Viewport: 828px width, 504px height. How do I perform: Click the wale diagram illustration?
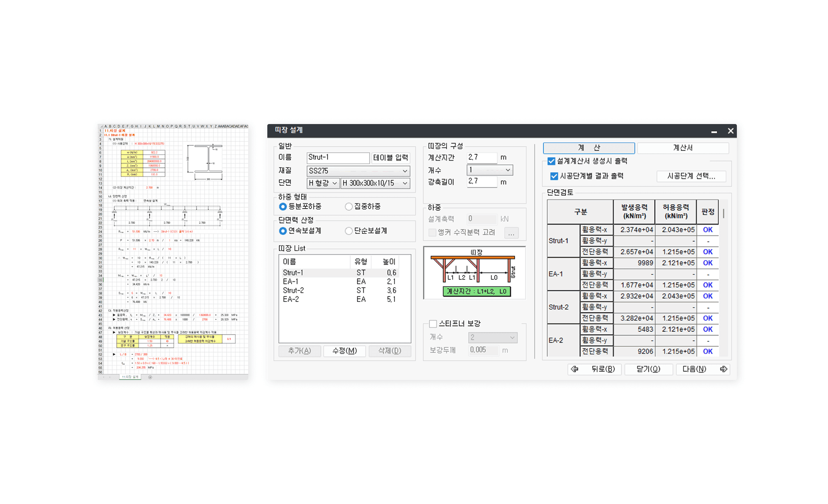tap(474, 273)
